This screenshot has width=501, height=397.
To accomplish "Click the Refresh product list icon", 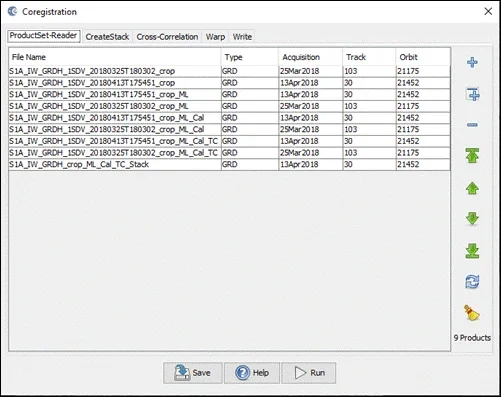I will [x=472, y=282].
